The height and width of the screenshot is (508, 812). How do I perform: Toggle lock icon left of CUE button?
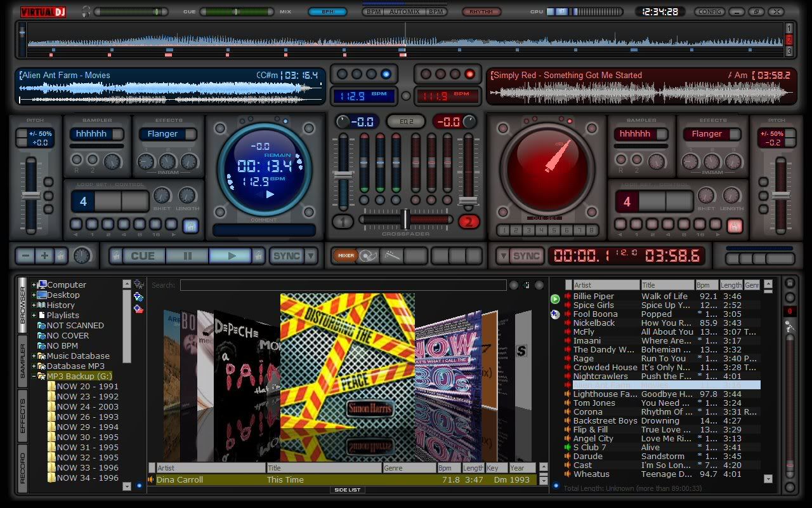(x=115, y=256)
